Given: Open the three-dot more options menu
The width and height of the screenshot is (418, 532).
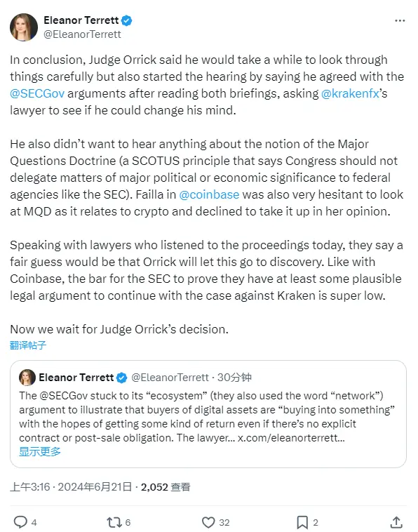Looking at the screenshot, I should tap(400, 20).
